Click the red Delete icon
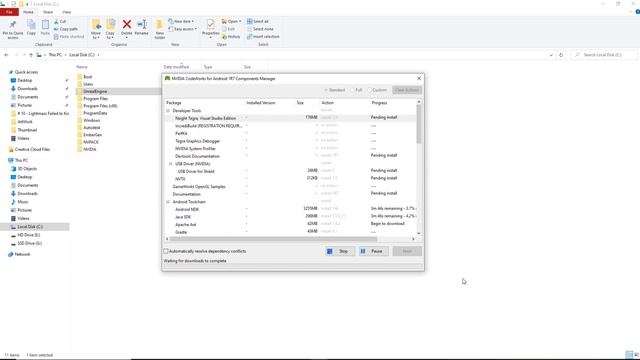Image resolution: width=640 pixels, height=360 pixels. pyautogui.click(x=127, y=24)
